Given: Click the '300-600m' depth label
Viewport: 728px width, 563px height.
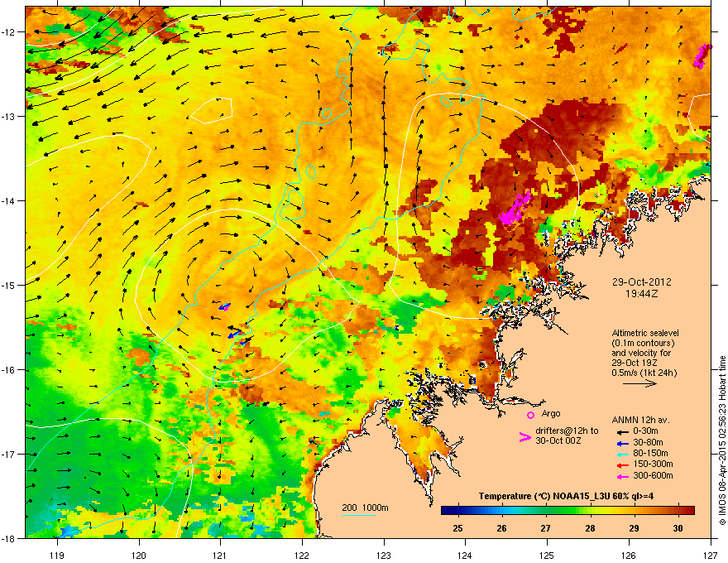Looking at the screenshot, I should pos(653,476).
